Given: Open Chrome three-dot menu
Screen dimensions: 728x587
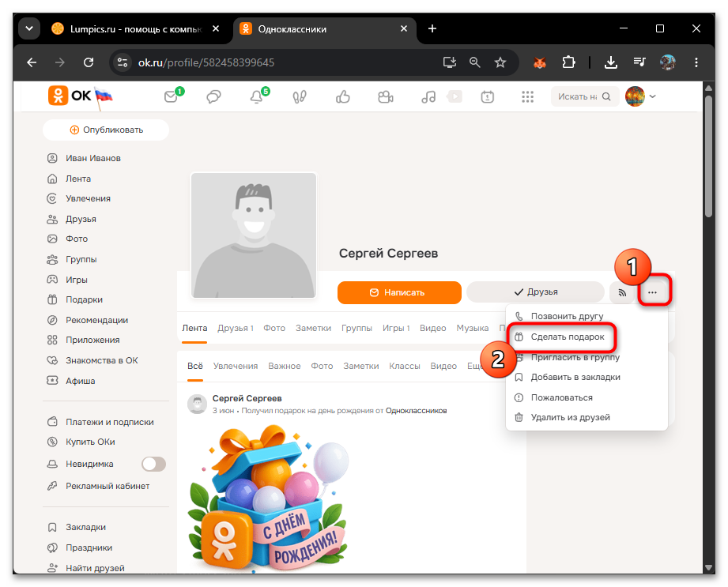Looking at the screenshot, I should pos(696,62).
